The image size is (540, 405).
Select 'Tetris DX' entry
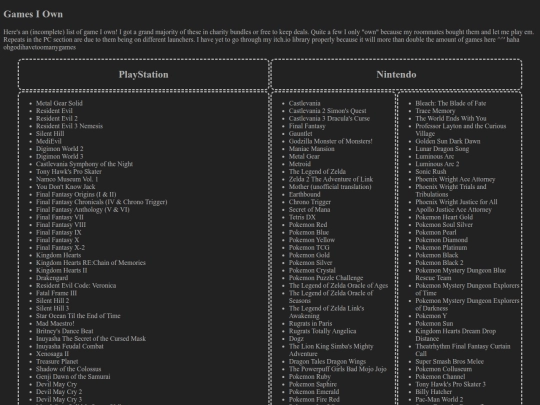[302, 217]
